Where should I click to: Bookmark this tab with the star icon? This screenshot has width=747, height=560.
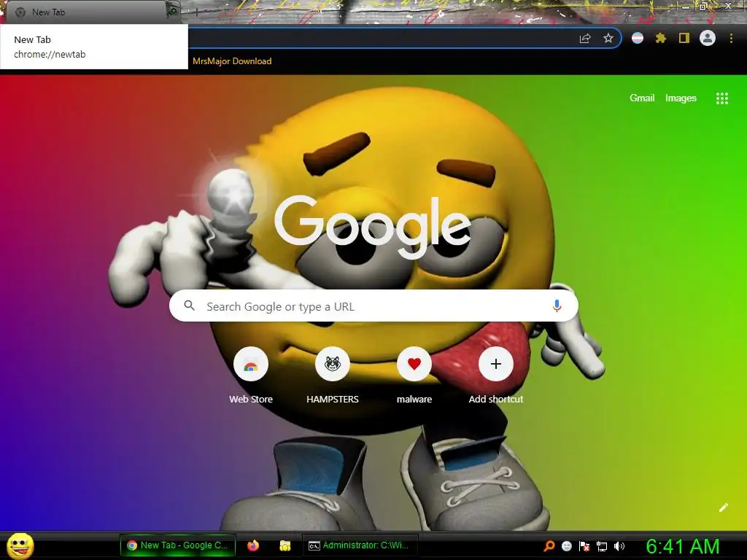[x=608, y=39]
